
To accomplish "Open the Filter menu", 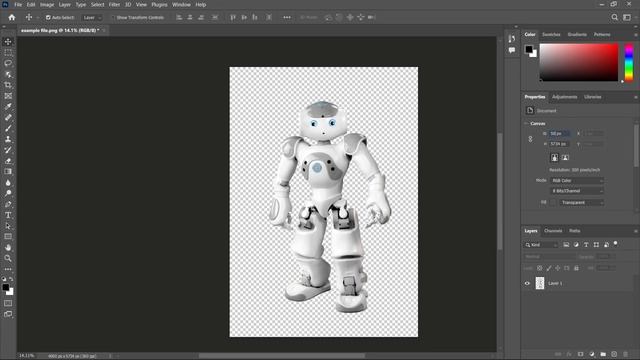I will 114,4.
